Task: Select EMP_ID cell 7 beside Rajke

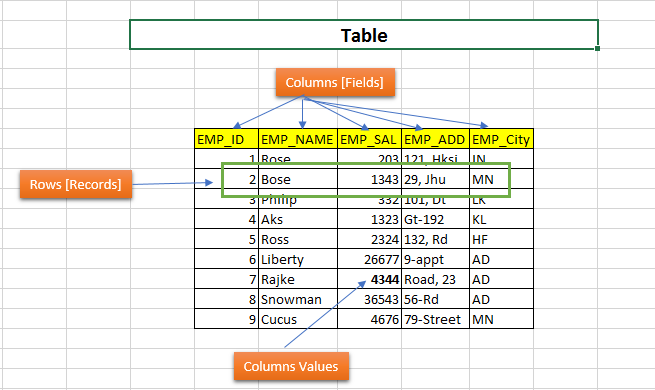Action: 226,279
